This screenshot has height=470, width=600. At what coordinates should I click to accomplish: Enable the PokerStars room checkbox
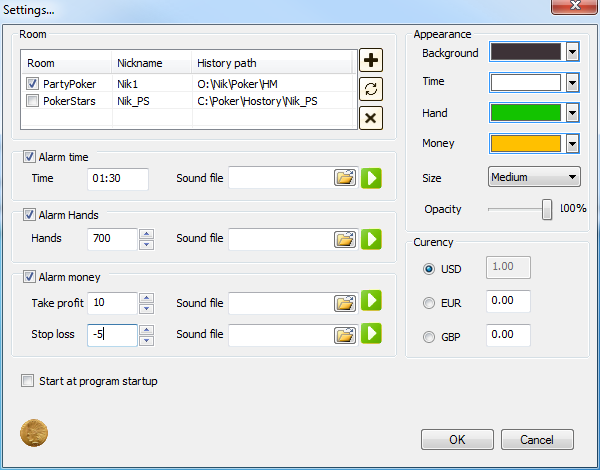33,101
